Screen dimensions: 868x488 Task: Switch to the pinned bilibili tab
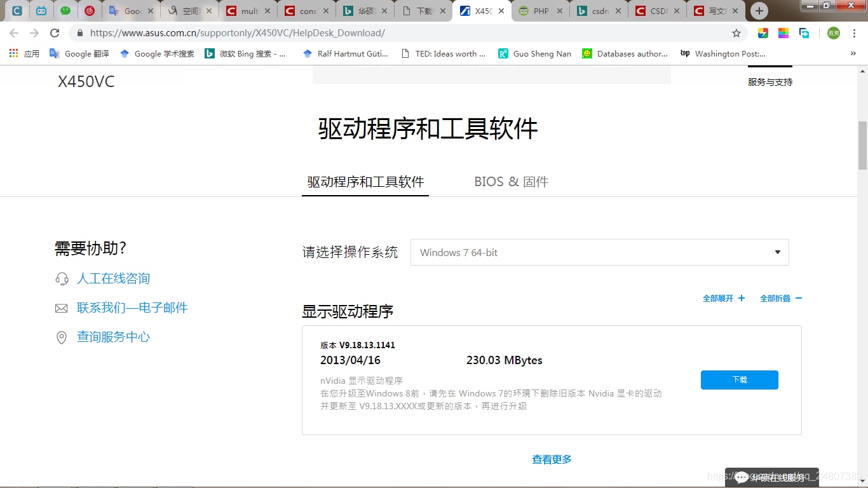pos(41,11)
